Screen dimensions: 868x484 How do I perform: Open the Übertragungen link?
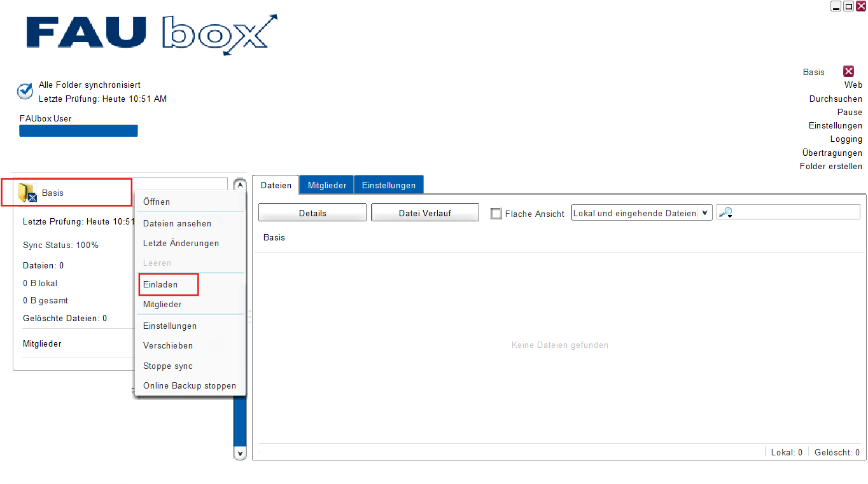(832, 153)
